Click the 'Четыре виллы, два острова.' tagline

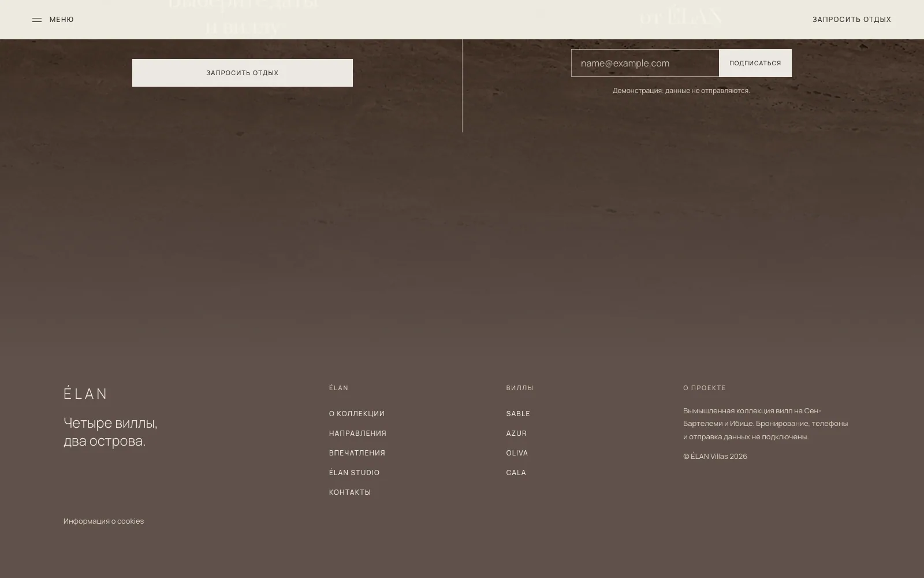110,432
